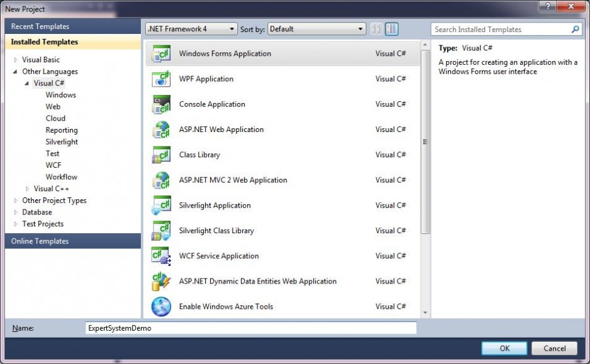Click the search magnifier icon
This screenshot has height=364, width=590.
575,29
